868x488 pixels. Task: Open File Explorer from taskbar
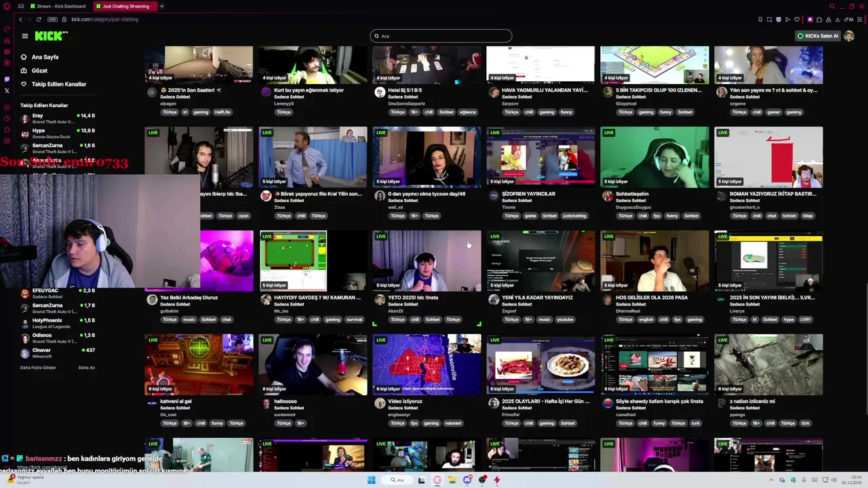[x=452, y=480]
